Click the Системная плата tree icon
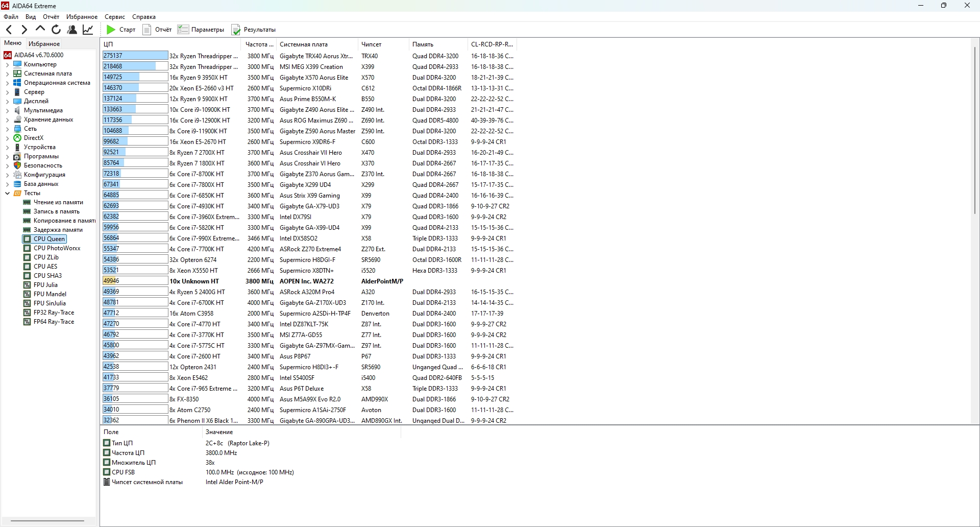Viewport: 980px width, 527px height. [x=17, y=74]
